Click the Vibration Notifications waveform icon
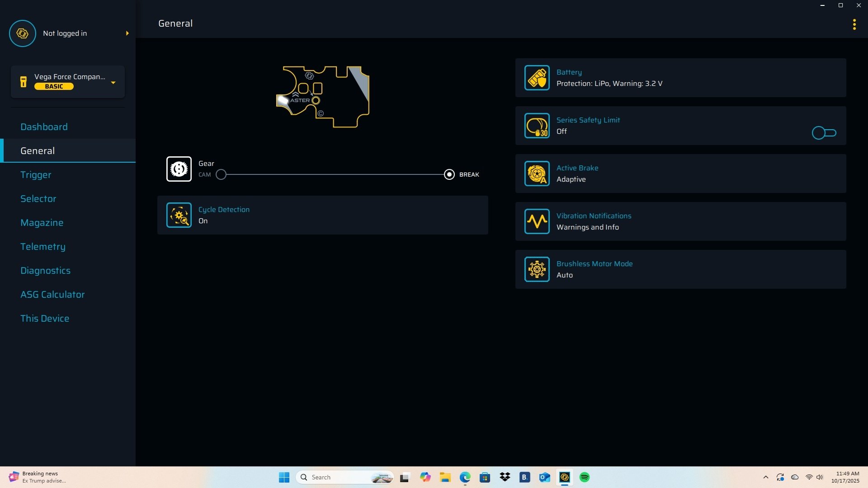The image size is (868, 488). click(x=537, y=221)
